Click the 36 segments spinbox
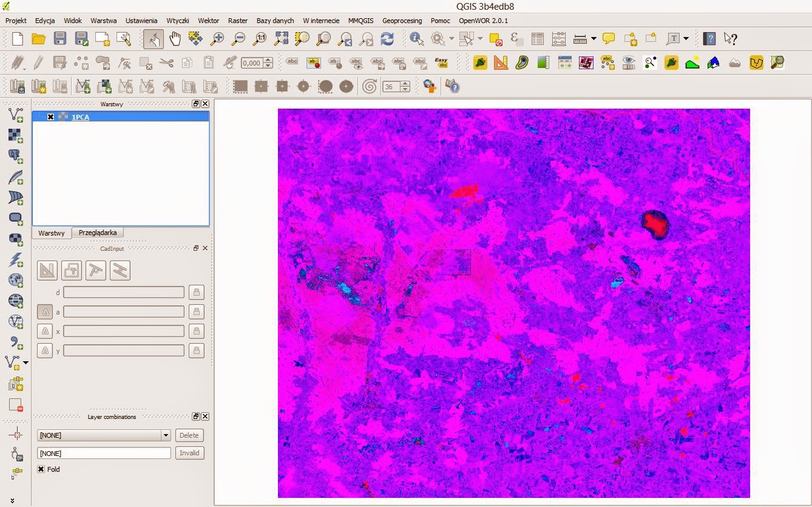Screen dimensions: 812x507 click(x=396, y=87)
